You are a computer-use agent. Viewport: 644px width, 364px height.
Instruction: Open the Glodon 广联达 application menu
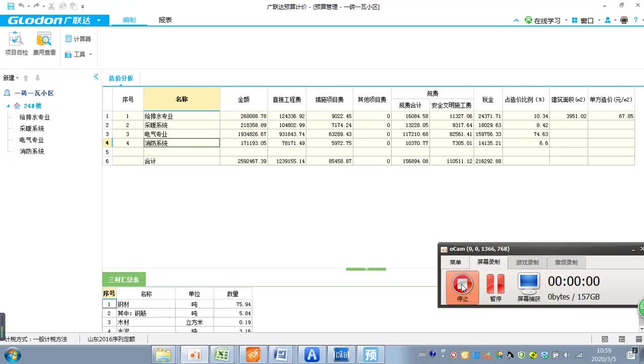coord(55,20)
